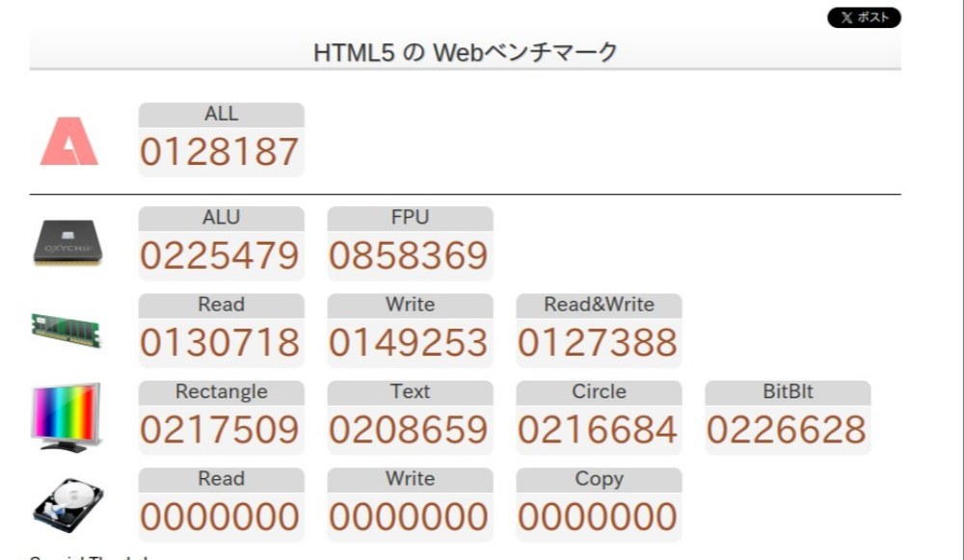
Task: Click the Copy label
Action: [599, 479]
